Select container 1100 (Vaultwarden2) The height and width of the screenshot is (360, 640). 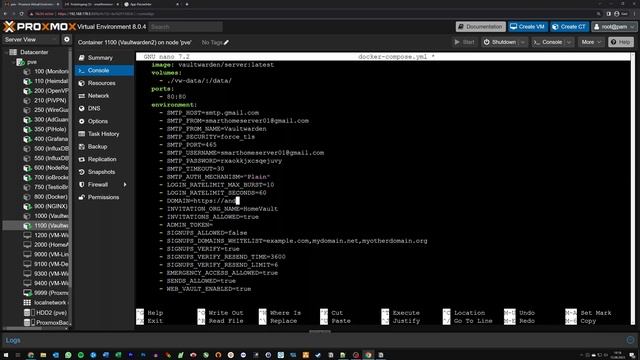click(x=51, y=226)
